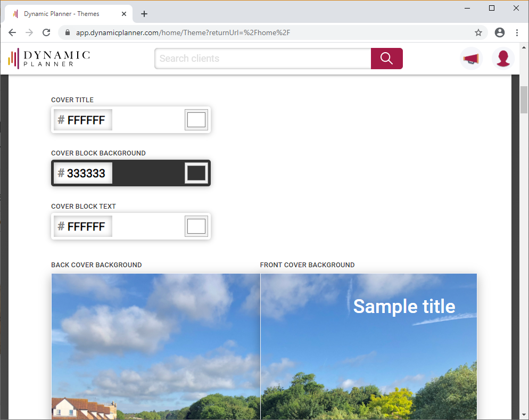This screenshot has width=529, height=420.
Task: Click the Cover Title hex value field
Action: [83, 120]
